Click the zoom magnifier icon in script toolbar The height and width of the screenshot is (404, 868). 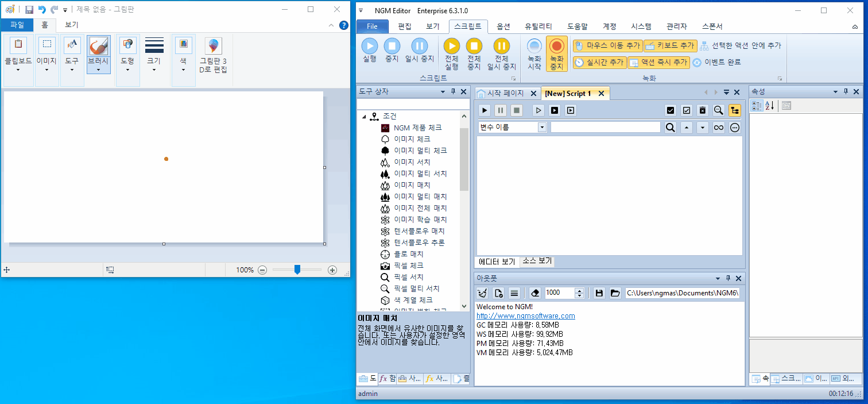tap(718, 110)
